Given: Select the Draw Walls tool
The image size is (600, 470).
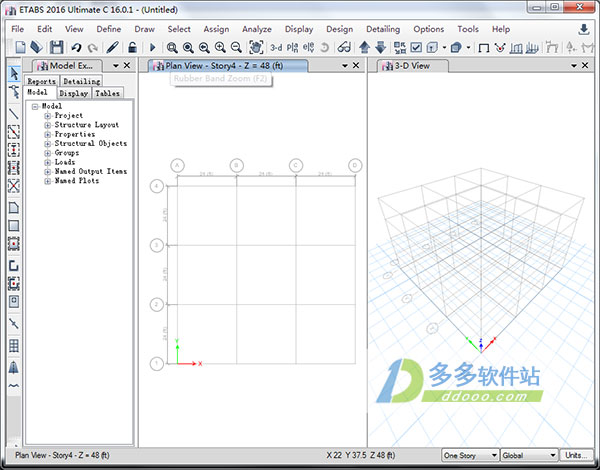Looking at the screenshot, I should click(14, 266).
